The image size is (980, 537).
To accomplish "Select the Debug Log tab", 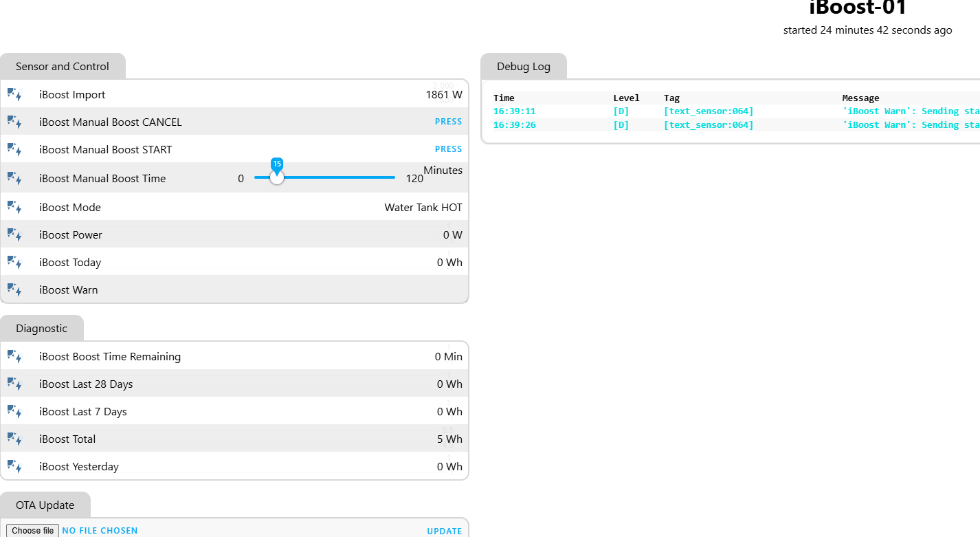I will [x=524, y=67].
